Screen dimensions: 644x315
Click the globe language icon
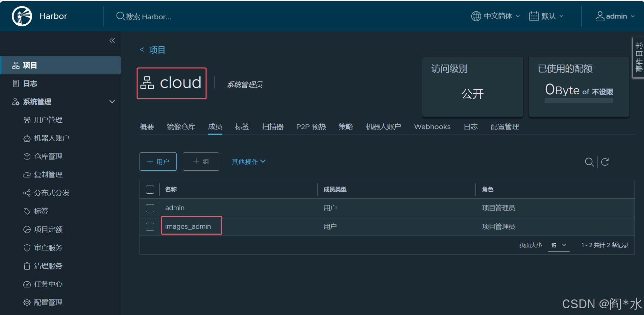click(476, 16)
